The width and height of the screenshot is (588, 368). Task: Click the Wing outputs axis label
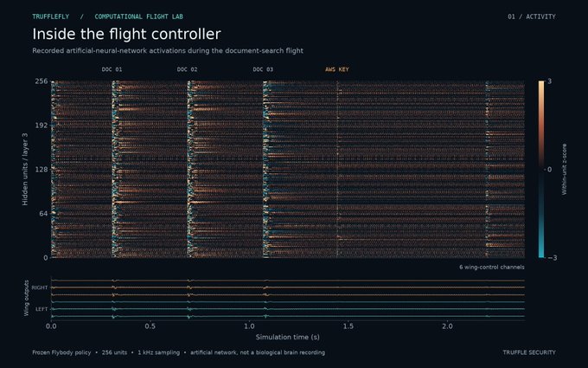26,298
